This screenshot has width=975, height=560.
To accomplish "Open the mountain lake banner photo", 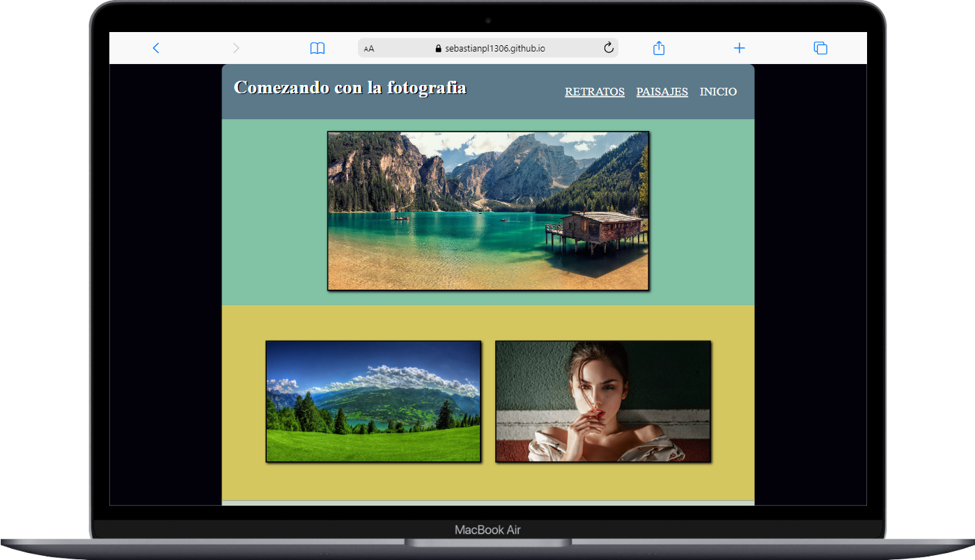I will pos(488,210).
